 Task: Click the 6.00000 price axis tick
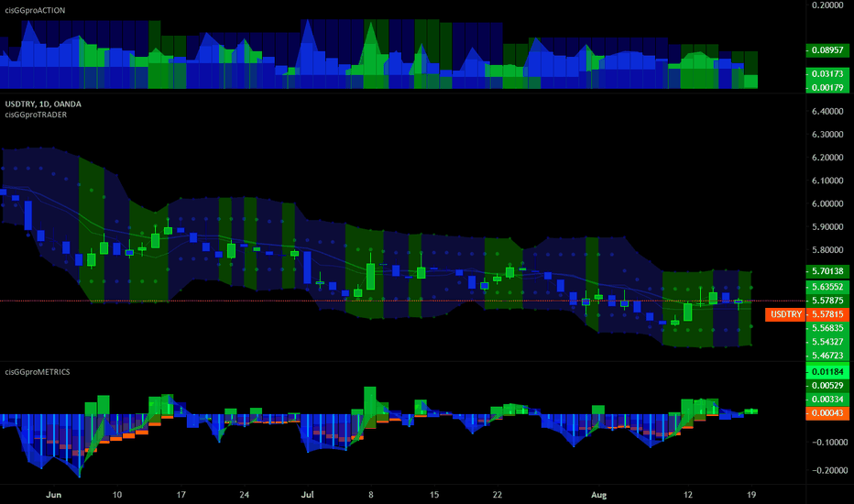(x=827, y=203)
